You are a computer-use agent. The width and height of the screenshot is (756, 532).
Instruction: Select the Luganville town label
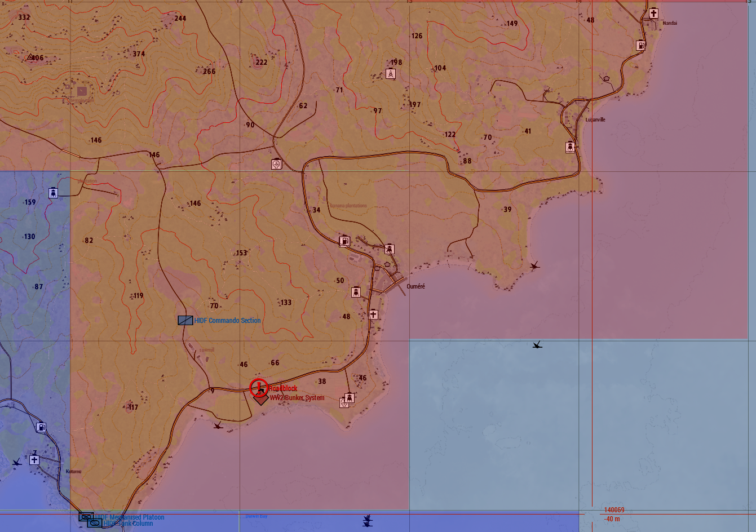595,119
